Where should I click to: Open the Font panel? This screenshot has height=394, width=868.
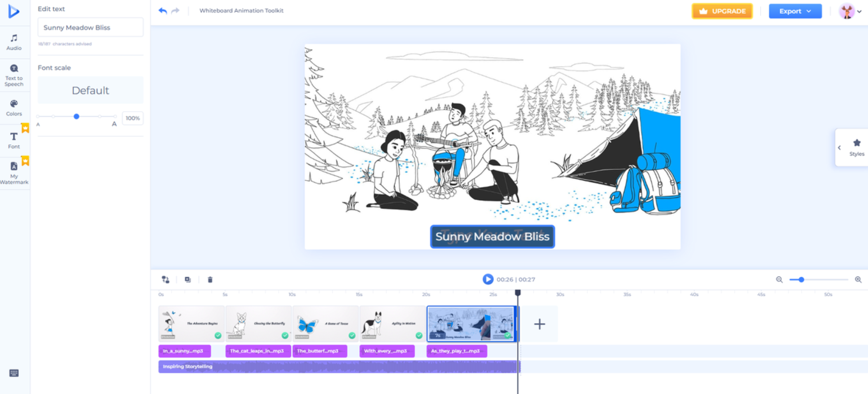[x=14, y=141]
